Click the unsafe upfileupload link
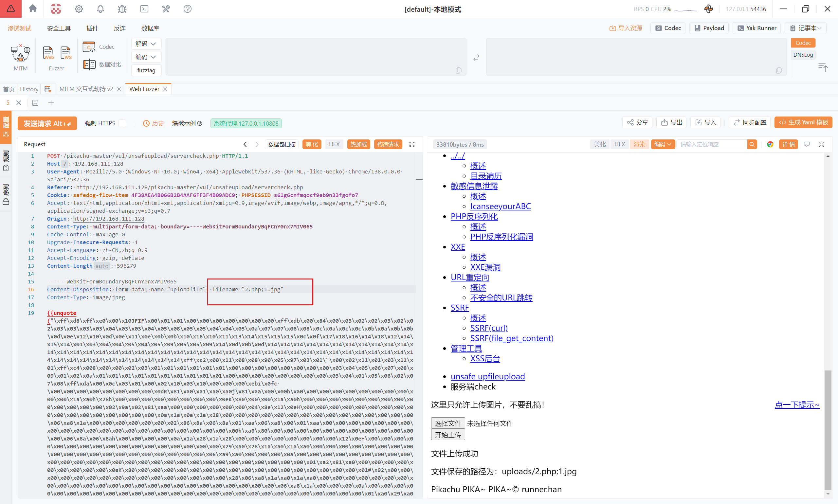Viewport: 838px width, 504px height. 487,376
